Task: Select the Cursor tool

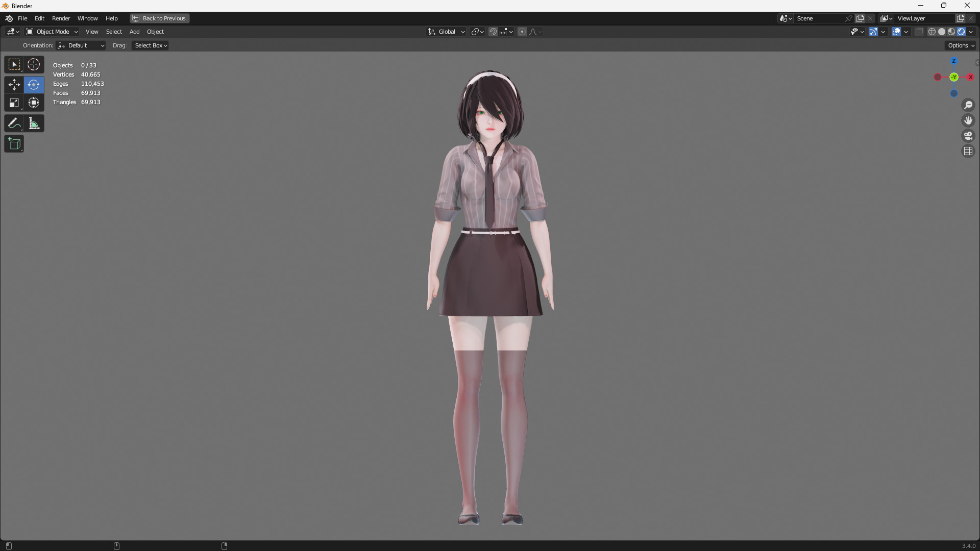Action: point(34,65)
